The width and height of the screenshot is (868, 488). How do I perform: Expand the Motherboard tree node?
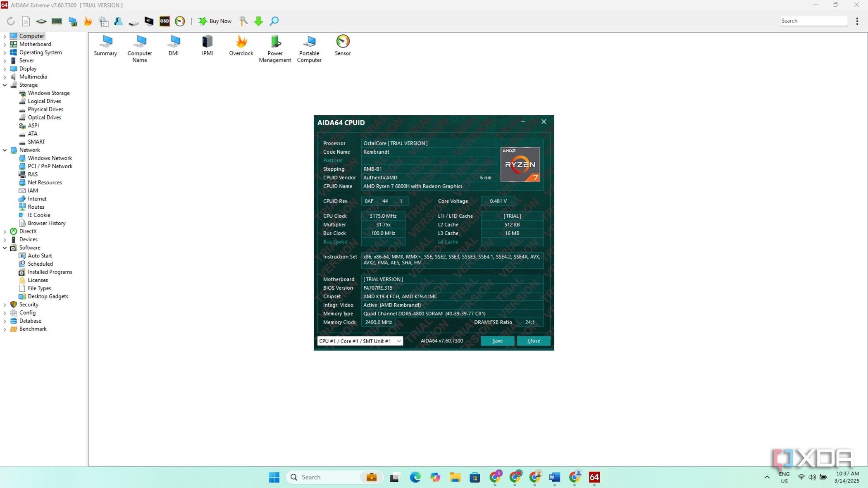coord(5,45)
